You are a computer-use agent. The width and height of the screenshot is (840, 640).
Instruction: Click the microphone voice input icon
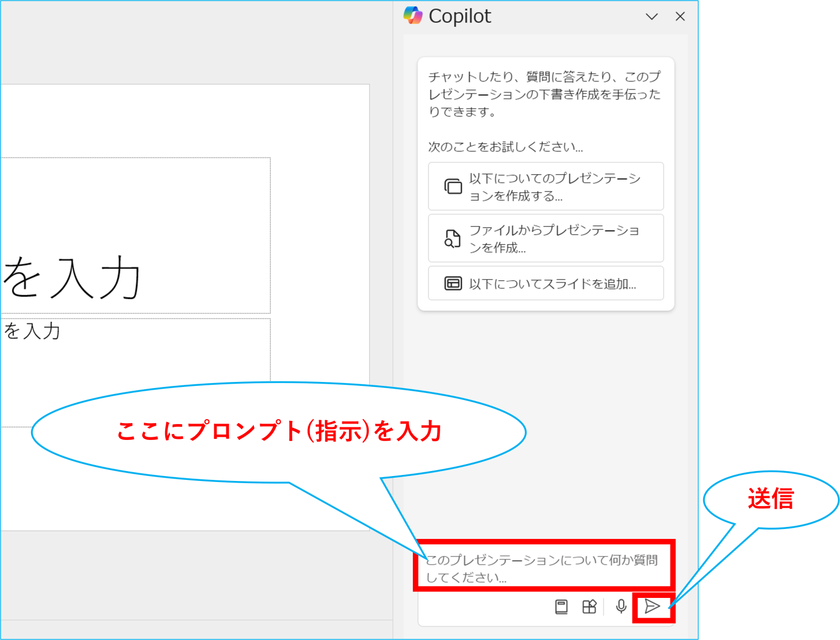pos(621,606)
